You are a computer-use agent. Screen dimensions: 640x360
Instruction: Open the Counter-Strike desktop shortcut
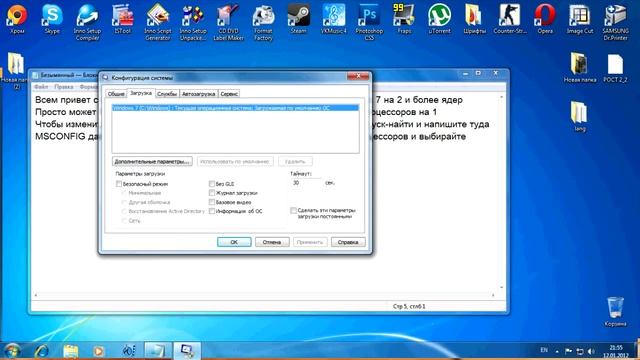click(510, 18)
